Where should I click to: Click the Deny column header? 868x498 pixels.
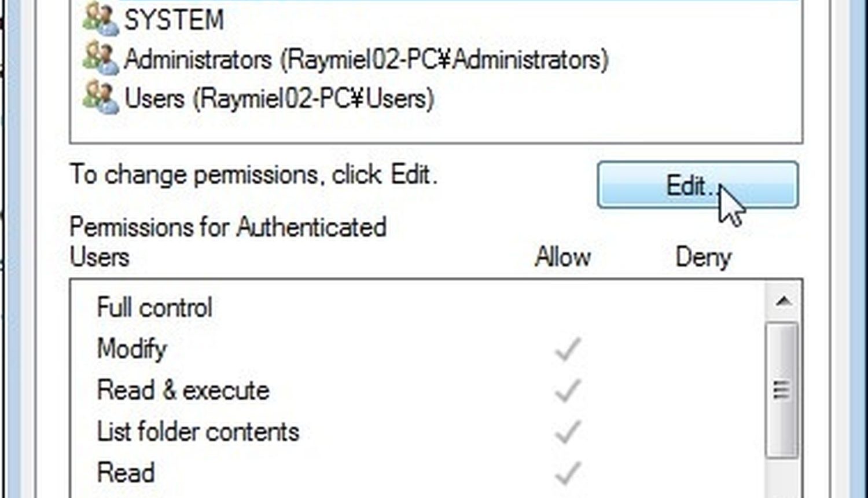pyautogui.click(x=704, y=257)
